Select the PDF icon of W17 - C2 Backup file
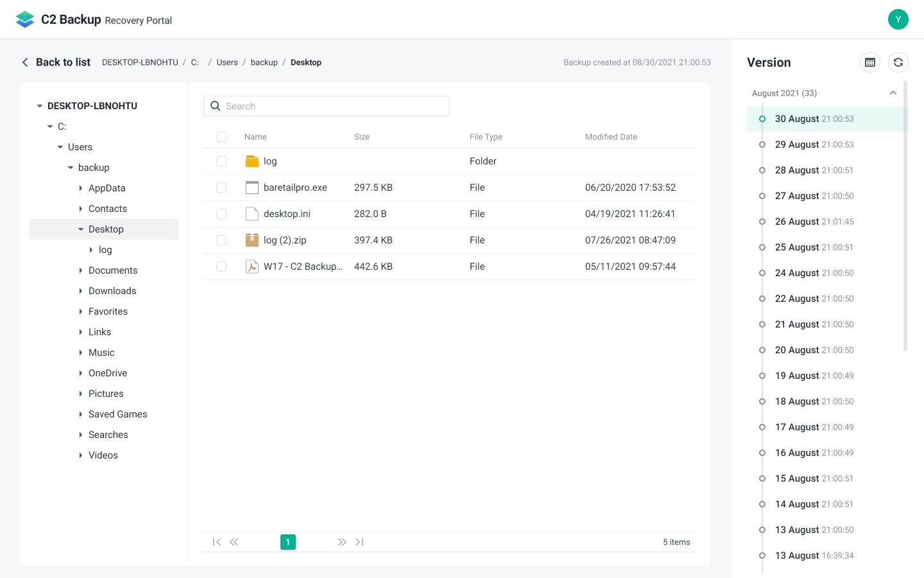This screenshot has width=924, height=578. (252, 266)
